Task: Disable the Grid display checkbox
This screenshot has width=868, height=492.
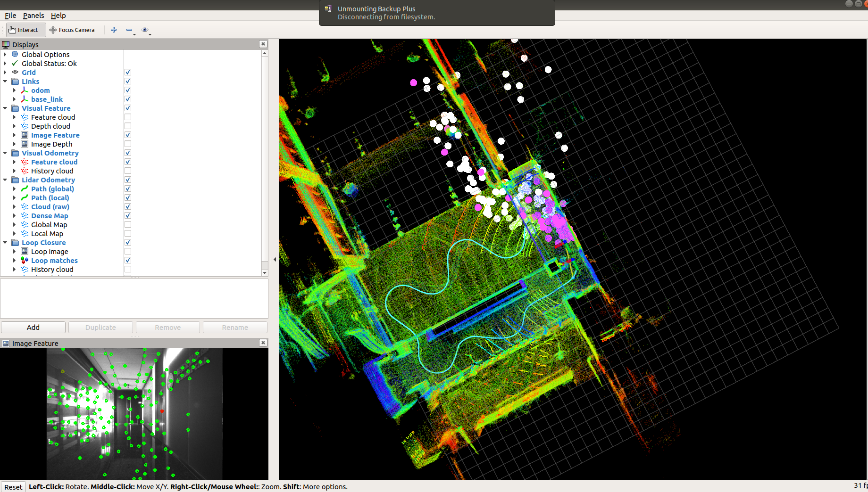Action: pyautogui.click(x=128, y=72)
